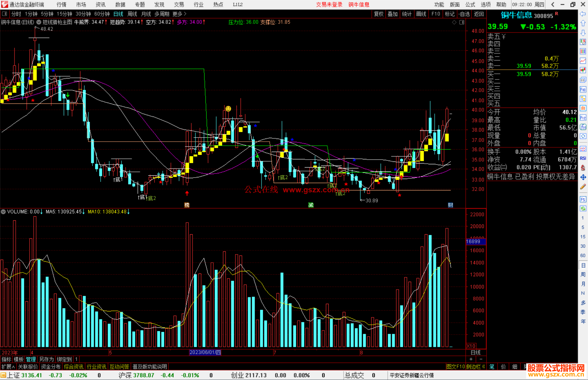Toggle the diamond marker at chart top-right

pos(454,22)
